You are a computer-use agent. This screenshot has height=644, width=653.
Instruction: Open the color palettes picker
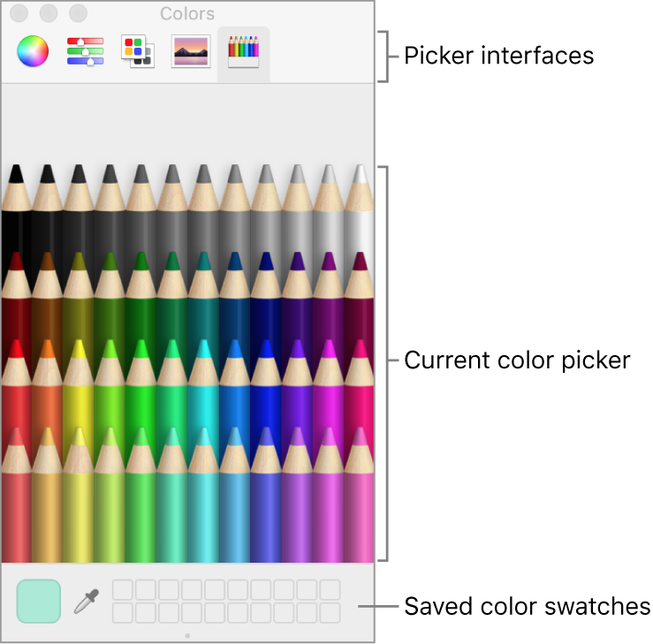pyautogui.click(x=137, y=52)
